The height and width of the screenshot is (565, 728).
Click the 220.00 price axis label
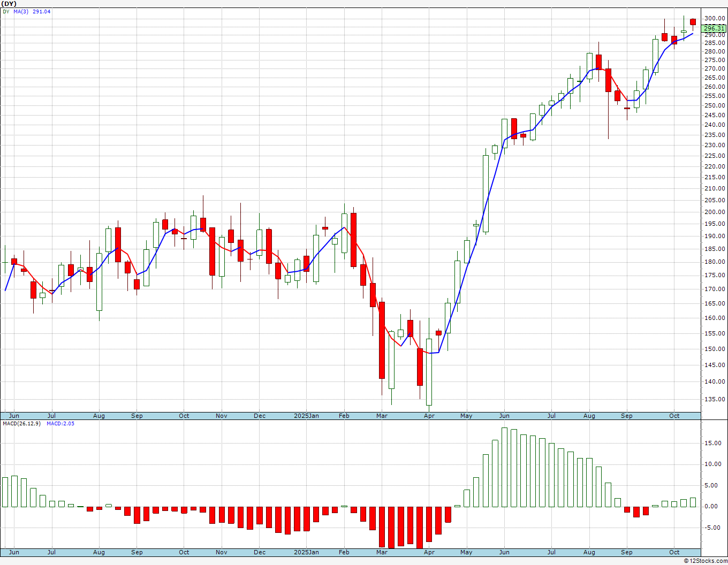coord(715,166)
